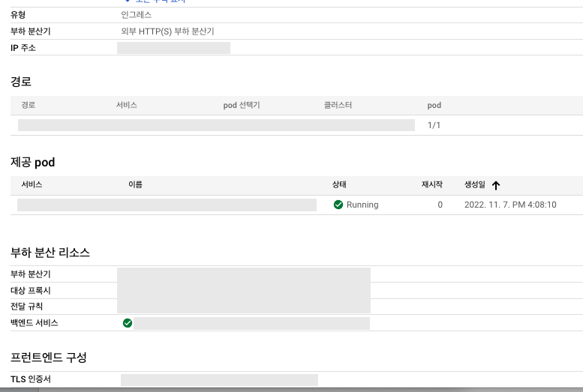Click the 외부 HTTP(S) 부하 분산기 value
The width and height of the screenshot is (583, 392).
173,31
